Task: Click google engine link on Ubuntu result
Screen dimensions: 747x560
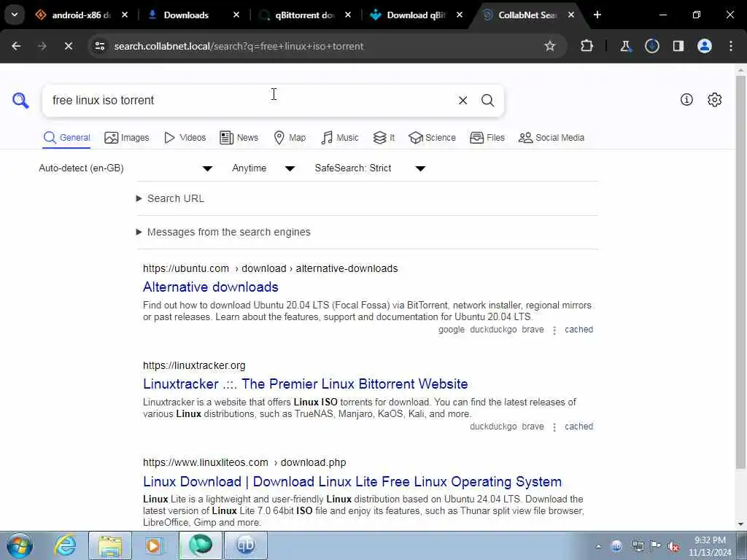Action: pyautogui.click(x=451, y=330)
